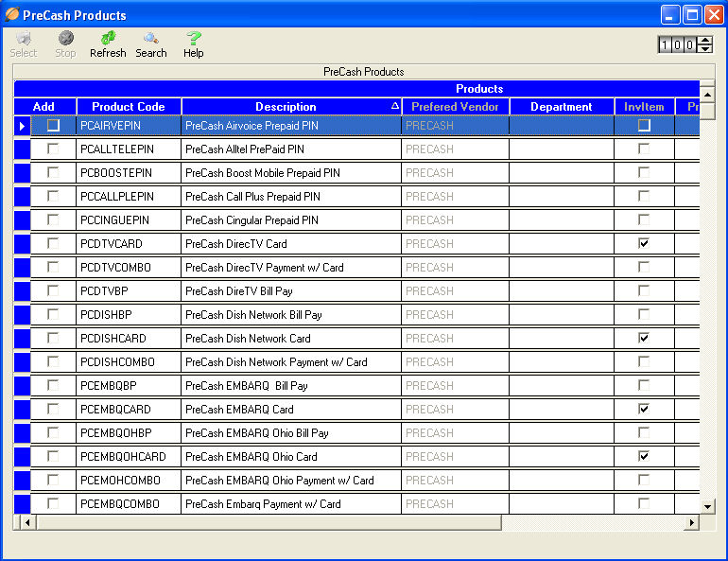Open the Search tool
The width and height of the screenshot is (728, 561).
coord(151,44)
